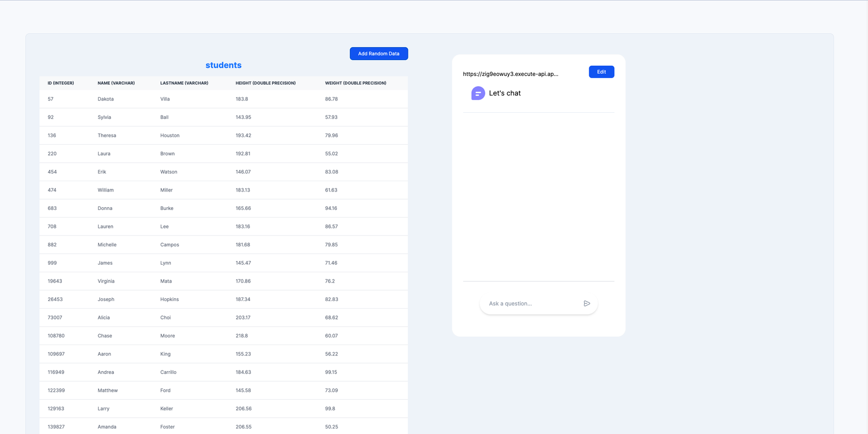The height and width of the screenshot is (434, 868).
Task: Click the HEIGHT (DOUBLE PRECISION) column header
Action: click(265, 83)
